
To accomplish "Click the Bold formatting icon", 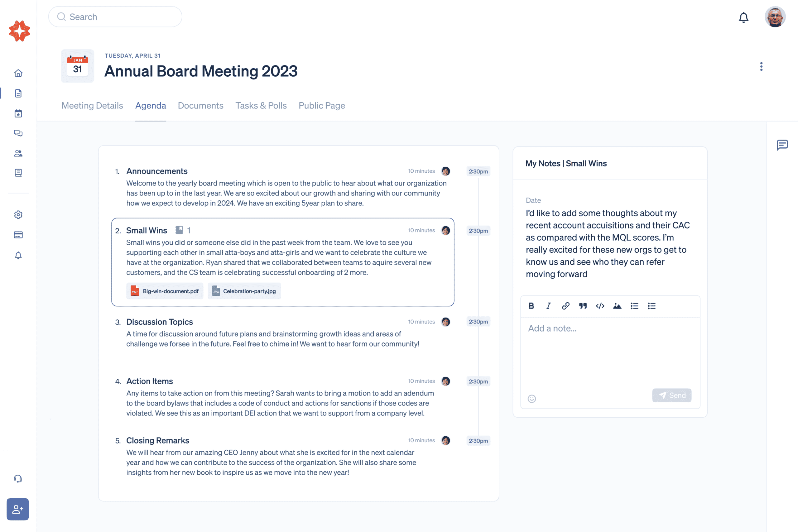I will 530,306.
